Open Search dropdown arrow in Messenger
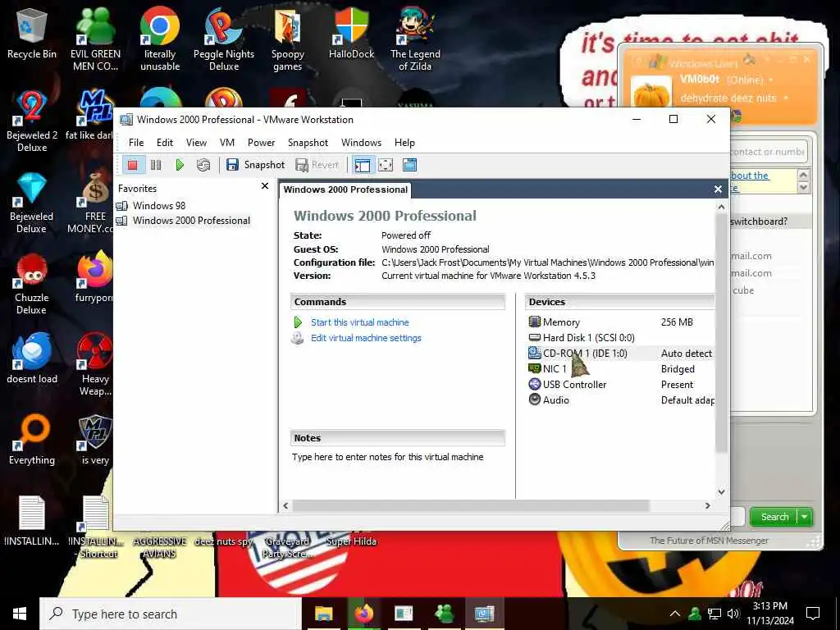Viewport: 840px width, 630px height. pos(805,517)
